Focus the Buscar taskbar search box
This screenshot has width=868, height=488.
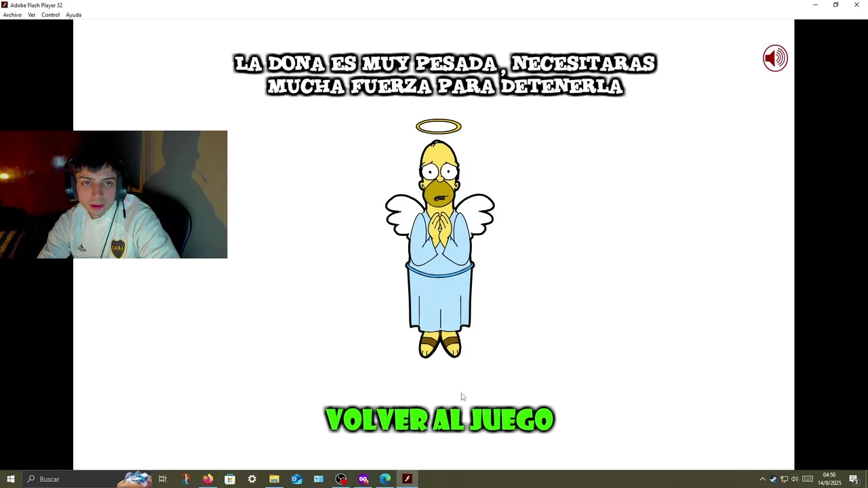click(x=87, y=479)
